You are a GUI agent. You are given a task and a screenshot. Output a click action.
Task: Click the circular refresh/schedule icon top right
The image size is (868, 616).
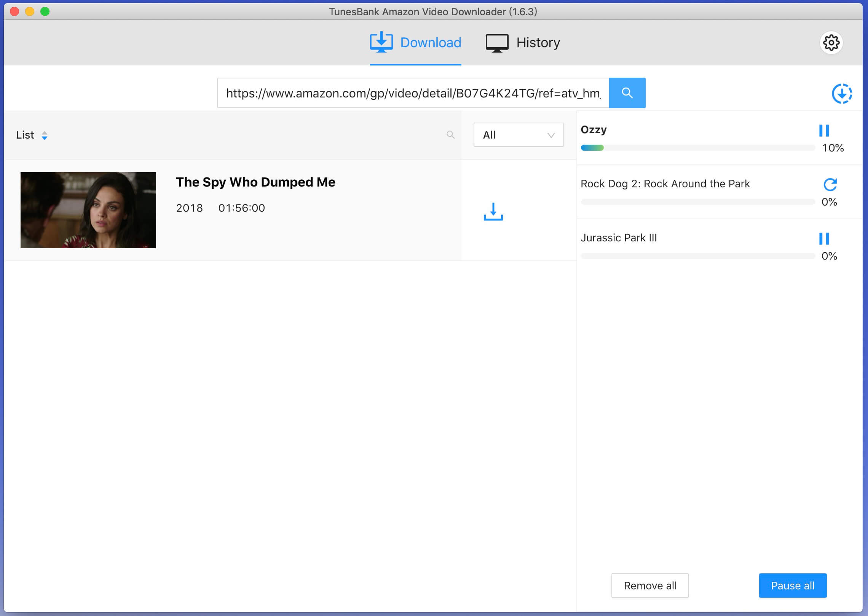tap(841, 93)
